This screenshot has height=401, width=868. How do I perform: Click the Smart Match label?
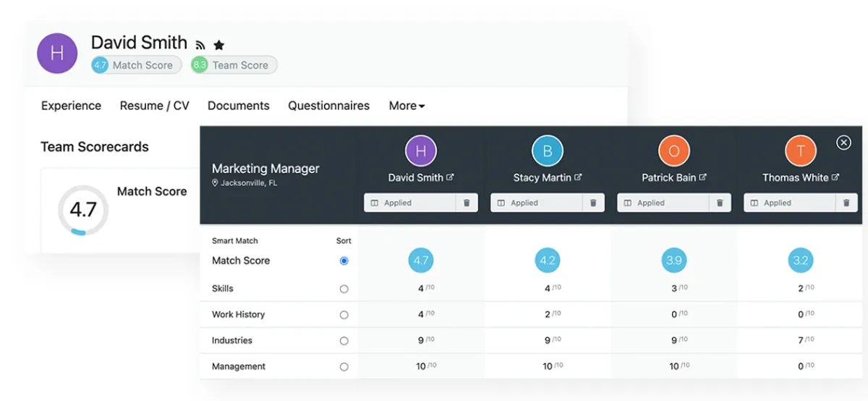coord(235,241)
